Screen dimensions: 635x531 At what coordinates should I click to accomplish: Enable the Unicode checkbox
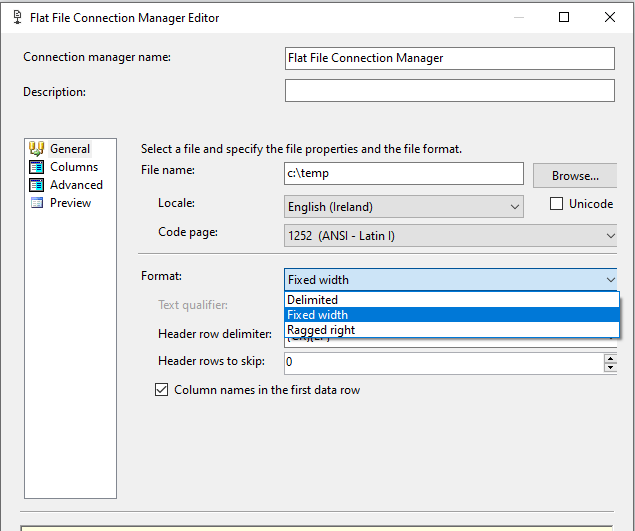[x=557, y=204]
